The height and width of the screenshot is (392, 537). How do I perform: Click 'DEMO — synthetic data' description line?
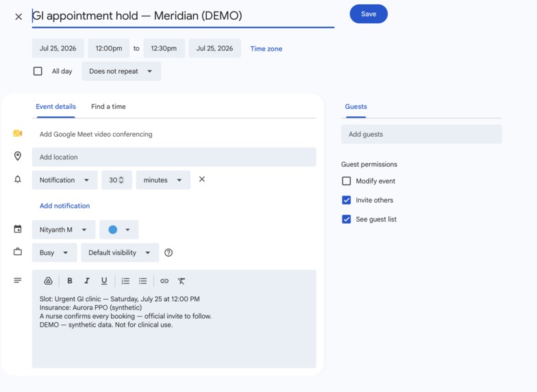coord(106,324)
